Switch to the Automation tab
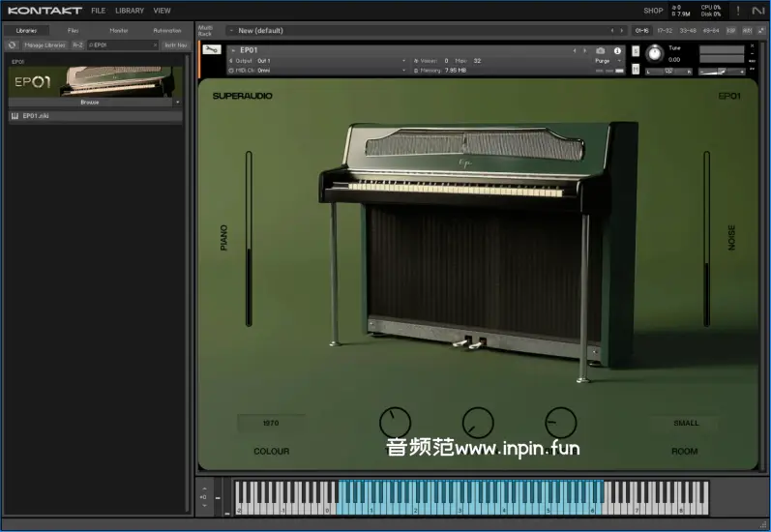771x532 pixels. pos(166,30)
